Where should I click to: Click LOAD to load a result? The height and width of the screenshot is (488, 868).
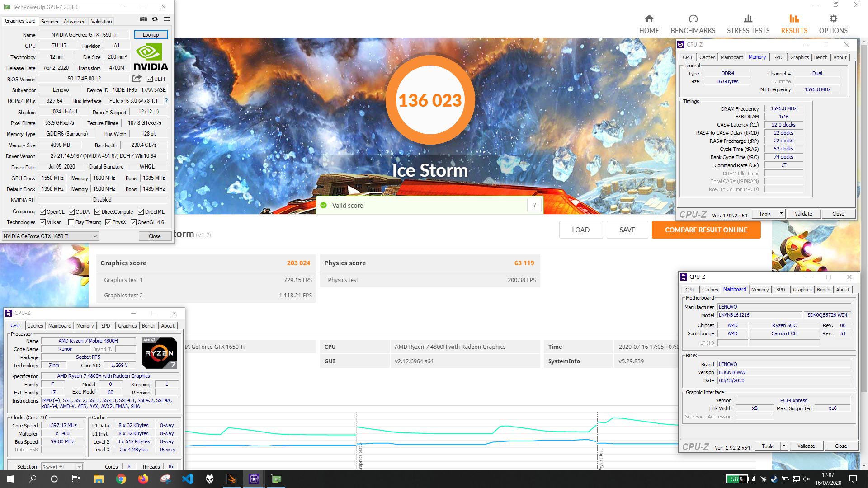tap(580, 230)
